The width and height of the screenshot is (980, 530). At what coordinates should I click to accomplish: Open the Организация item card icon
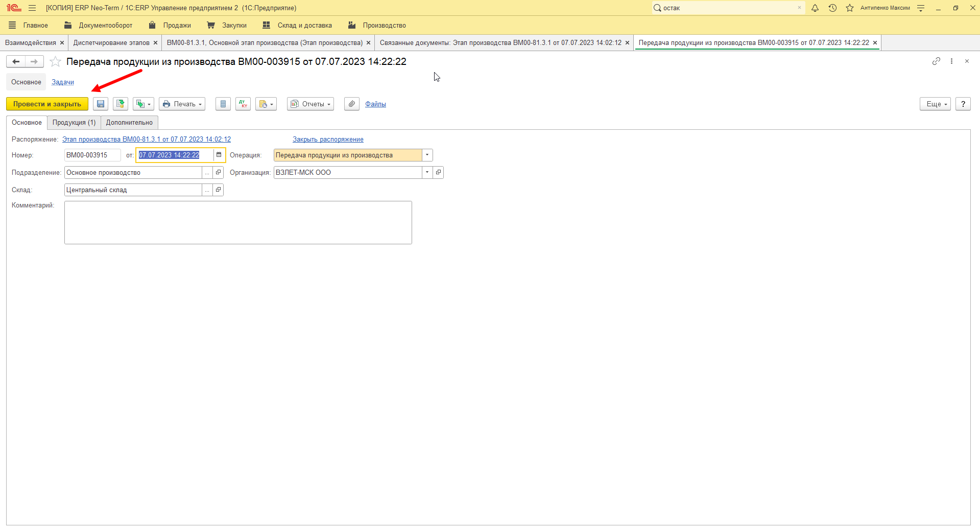pyautogui.click(x=438, y=172)
